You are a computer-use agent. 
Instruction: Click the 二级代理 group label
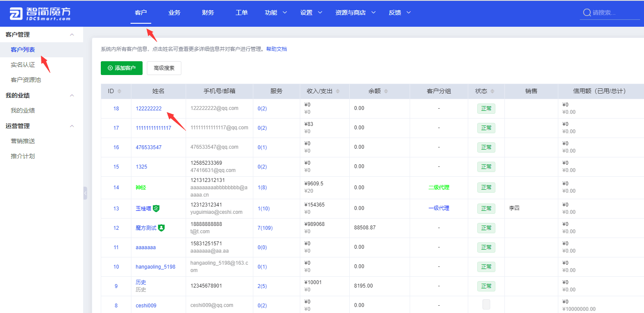[x=439, y=188]
